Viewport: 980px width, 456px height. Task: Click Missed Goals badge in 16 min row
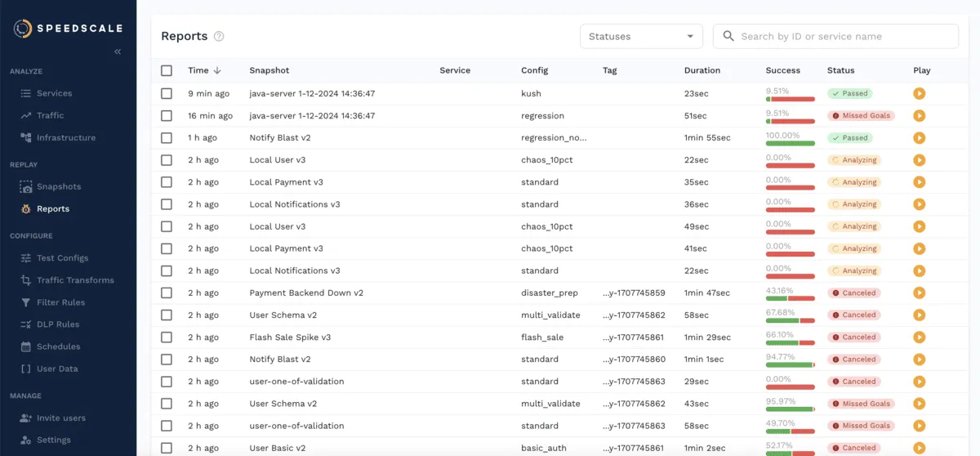coord(861,115)
